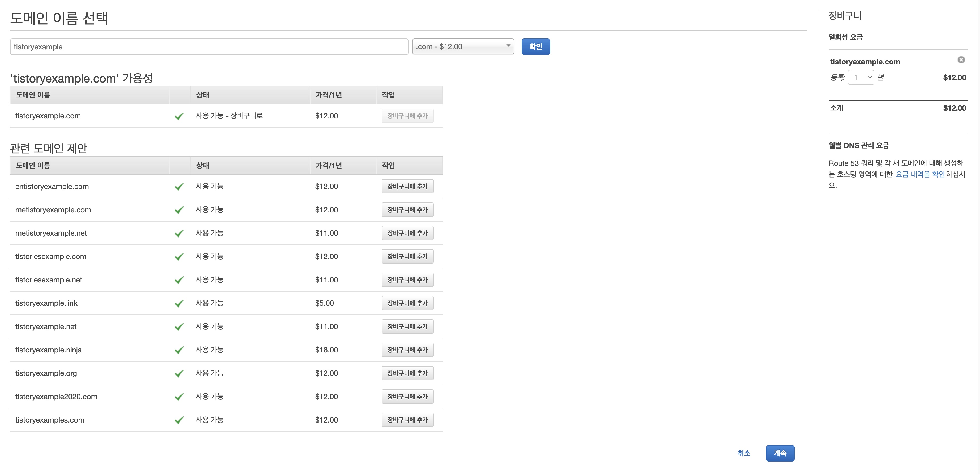This screenshot has width=980, height=474.
Task: Add tistoryexample.net to the cart
Action: (407, 326)
